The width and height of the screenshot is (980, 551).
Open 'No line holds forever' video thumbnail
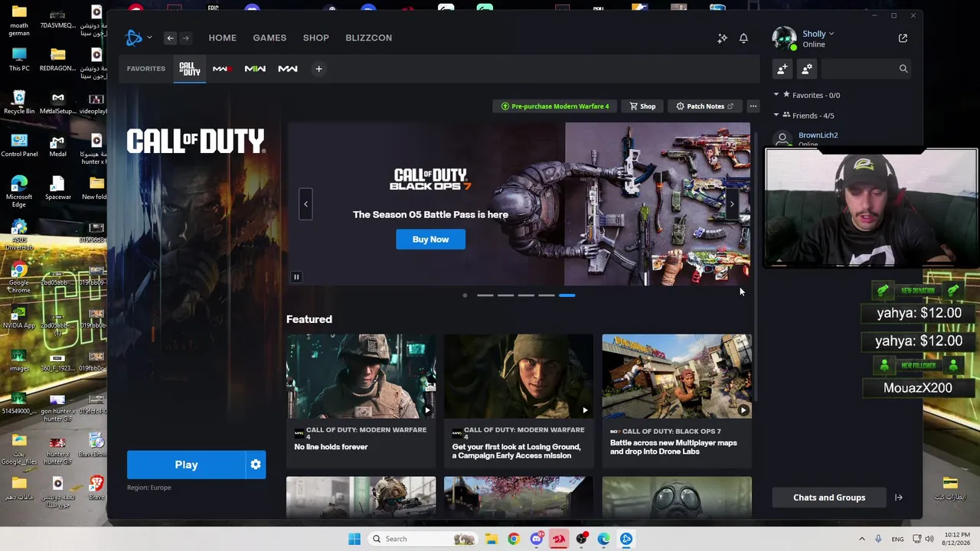pos(361,376)
